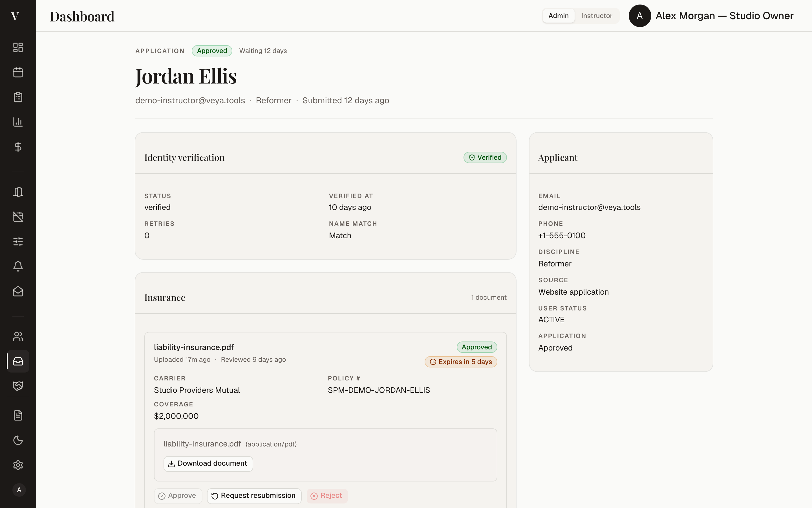Click the large A avatar in header
The image size is (812, 508).
point(639,16)
